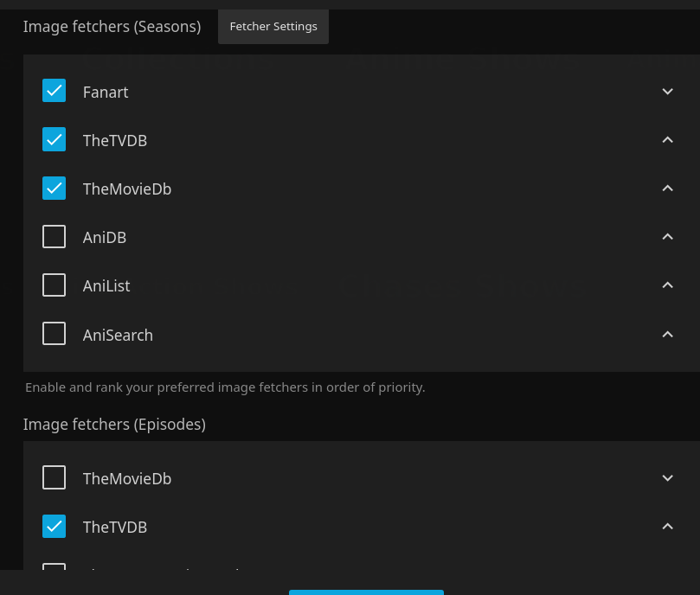Move TheMovieDb up in Seasons image fetchers
Viewport: 700px width, 595px height.
(667, 189)
